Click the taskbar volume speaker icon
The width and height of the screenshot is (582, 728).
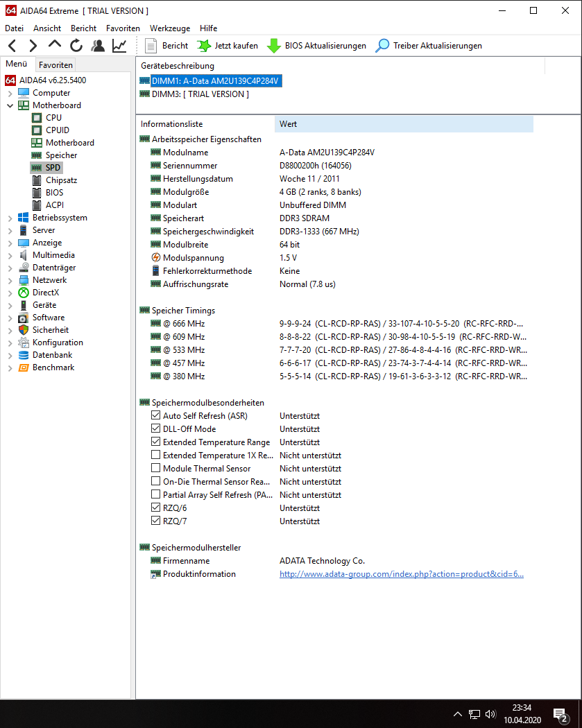coord(490,714)
